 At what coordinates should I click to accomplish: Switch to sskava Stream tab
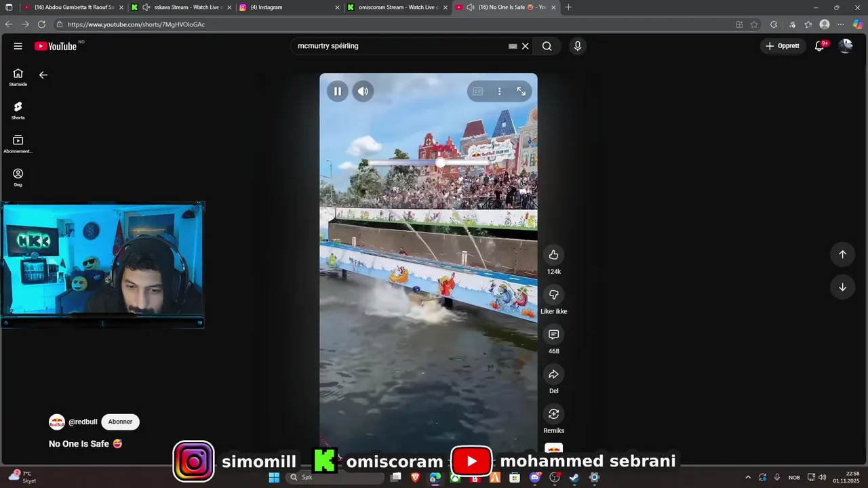point(180,7)
